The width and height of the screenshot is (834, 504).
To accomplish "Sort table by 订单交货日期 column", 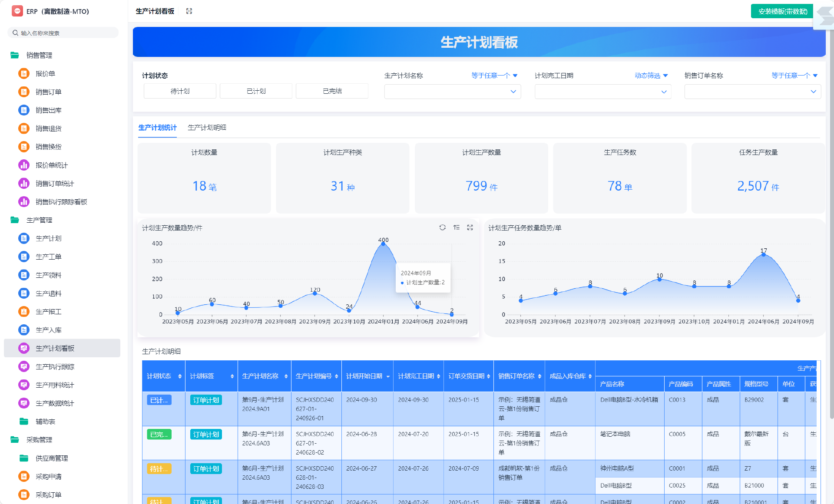I will click(x=489, y=376).
